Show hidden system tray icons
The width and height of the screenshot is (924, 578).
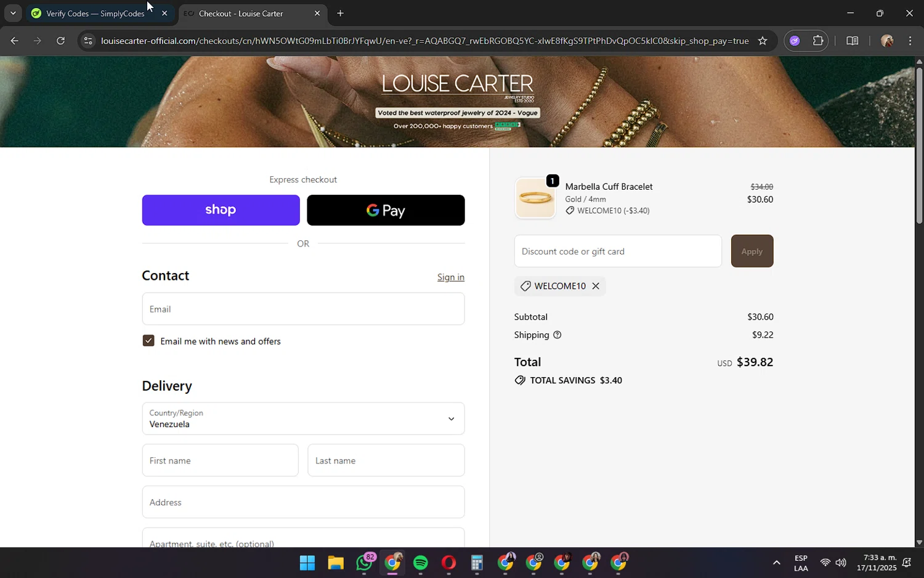[777, 563]
